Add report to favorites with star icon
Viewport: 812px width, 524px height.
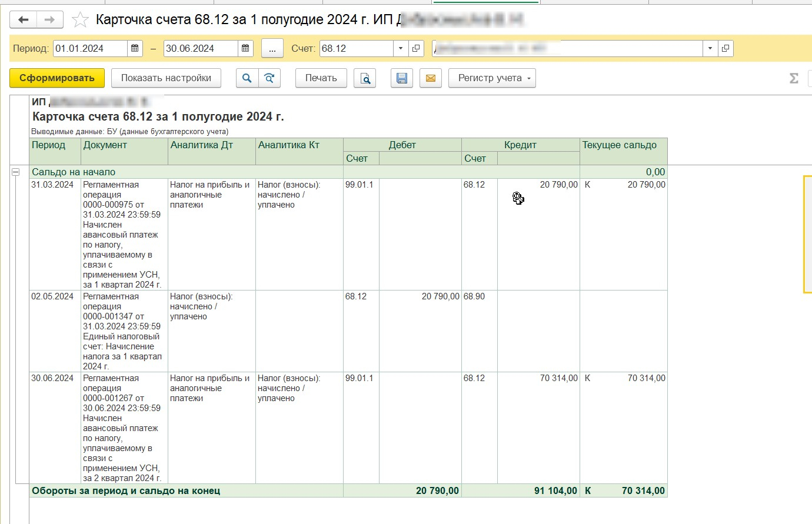(x=80, y=21)
